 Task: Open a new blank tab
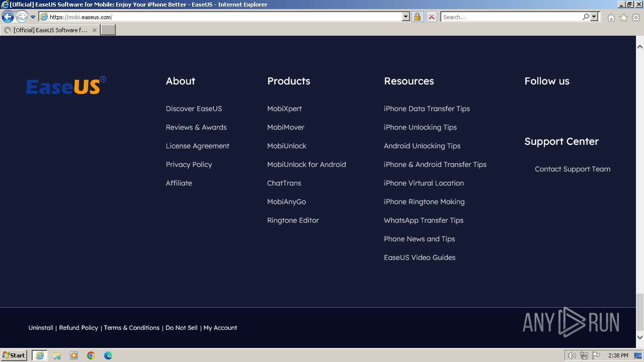[x=108, y=30]
